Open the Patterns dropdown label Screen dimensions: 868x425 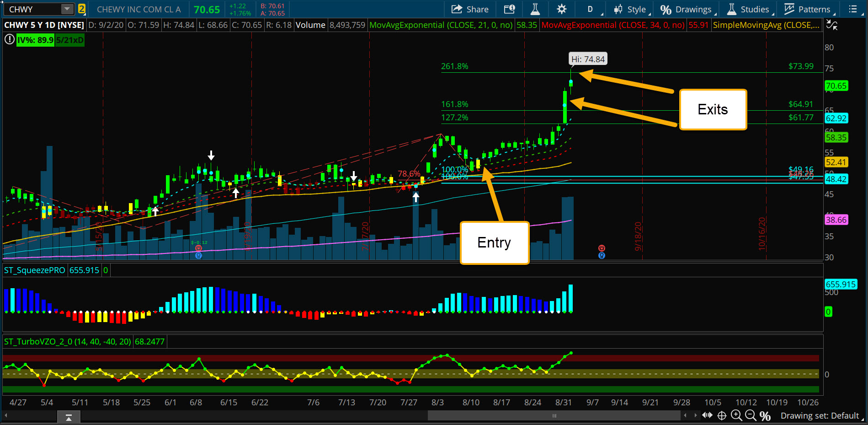814,10
